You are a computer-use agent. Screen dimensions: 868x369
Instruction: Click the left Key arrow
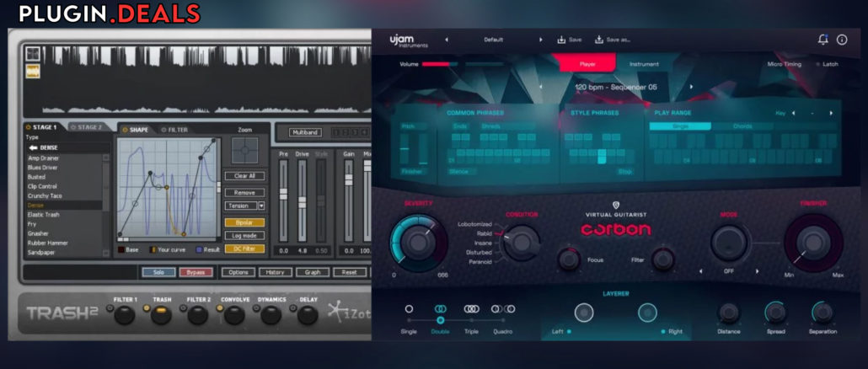point(793,113)
